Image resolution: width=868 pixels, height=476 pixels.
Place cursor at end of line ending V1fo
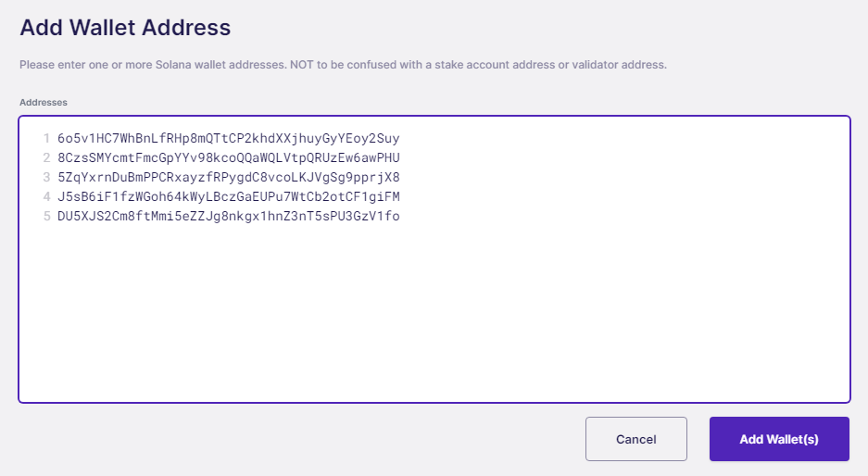point(400,216)
